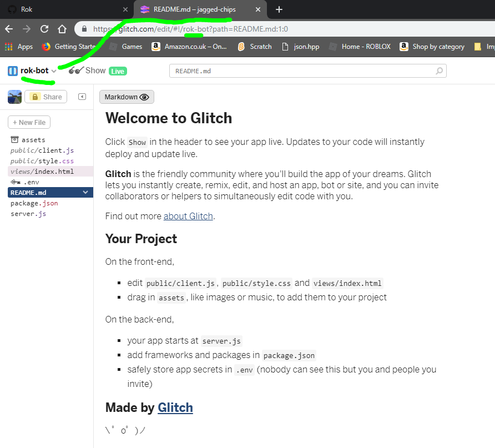Viewport: 495px width, 448px height.
Task: Open the Shop by category bookmark
Action: 432,47
